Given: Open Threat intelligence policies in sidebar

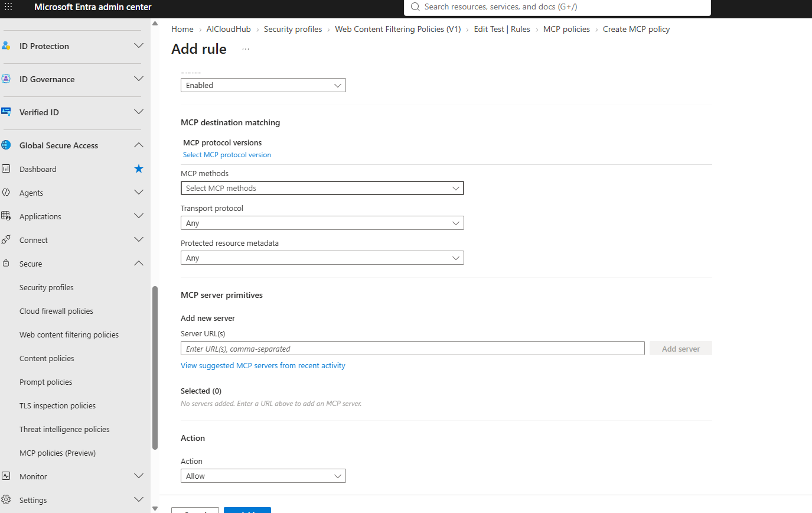Looking at the screenshot, I should [64, 429].
